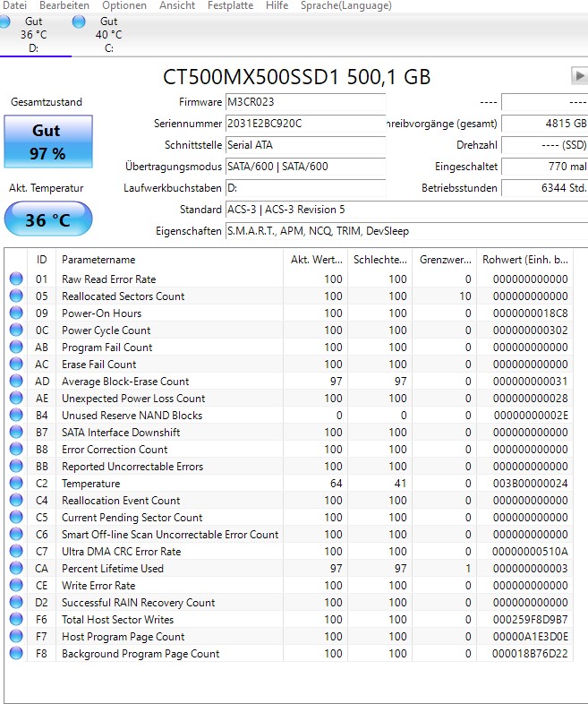Image resolution: width=588 pixels, height=704 pixels.
Task: Click status icon for Power Cycle Count
Action: pos(16,330)
